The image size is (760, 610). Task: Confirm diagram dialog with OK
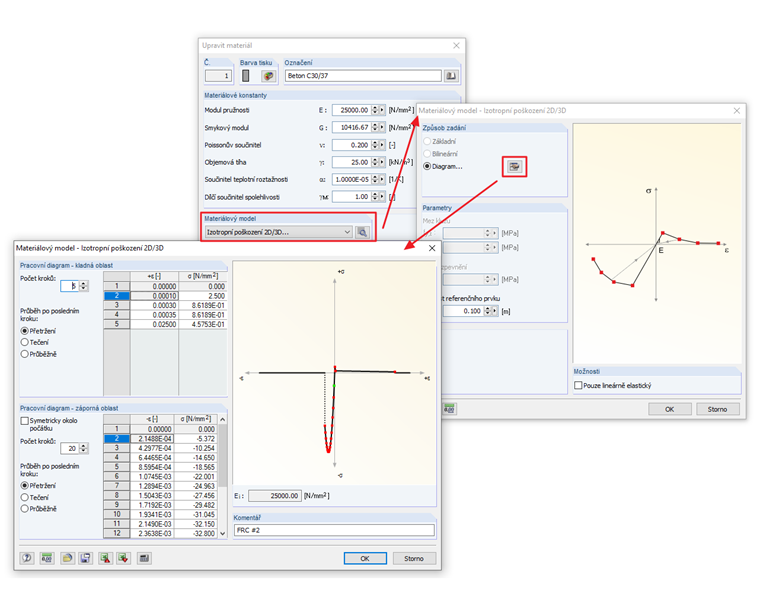click(365, 558)
